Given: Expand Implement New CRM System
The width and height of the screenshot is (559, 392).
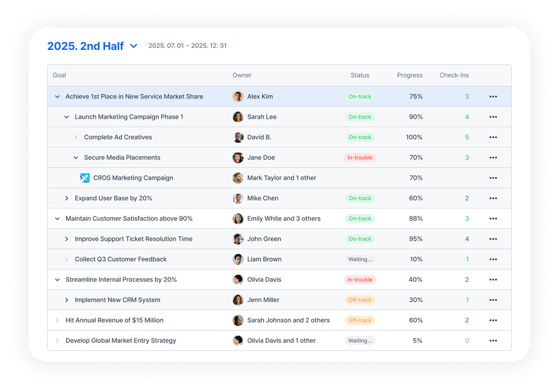Looking at the screenshot, I should 67,300.
